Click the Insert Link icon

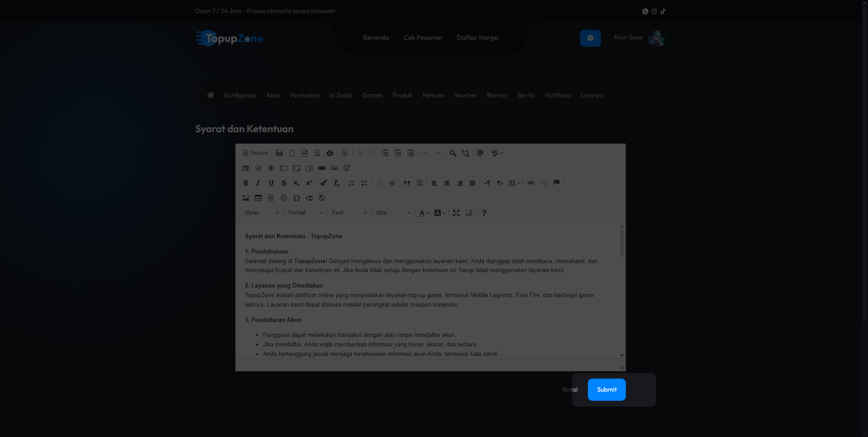click(x=531, y=183)
